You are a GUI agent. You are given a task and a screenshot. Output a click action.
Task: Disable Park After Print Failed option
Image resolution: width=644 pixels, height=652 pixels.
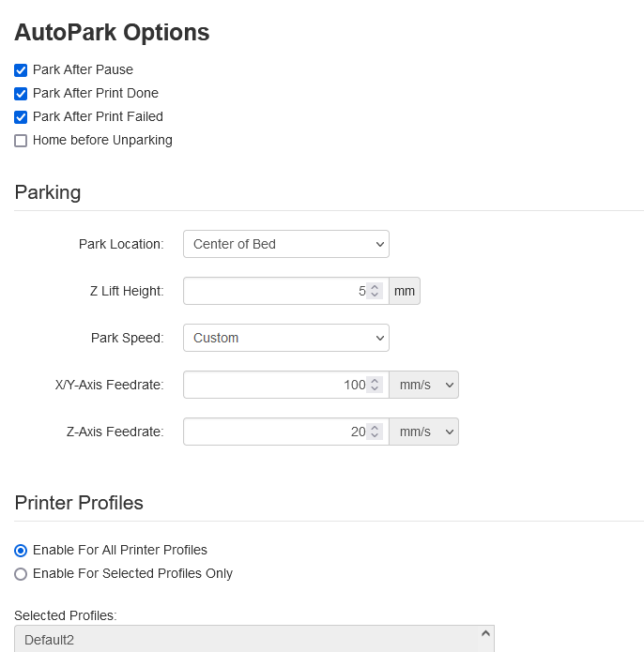[x=21, y=117]
